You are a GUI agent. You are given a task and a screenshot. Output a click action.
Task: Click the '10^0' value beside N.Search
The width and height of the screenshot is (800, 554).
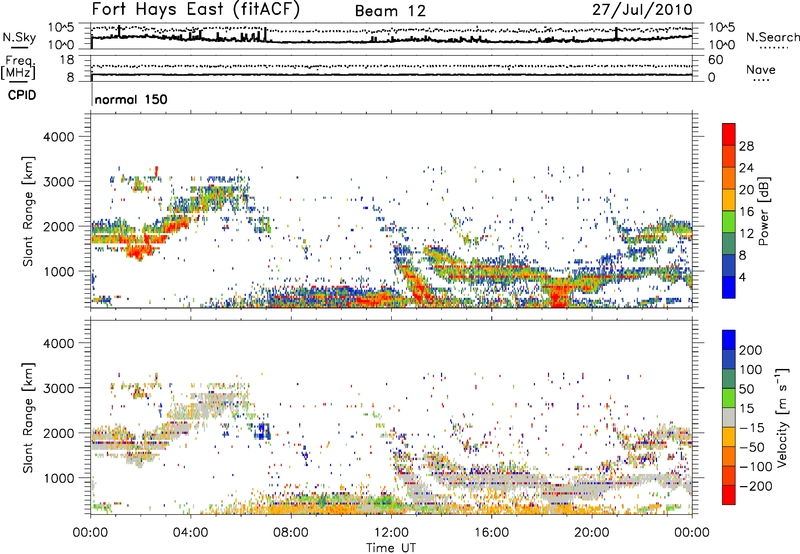click(722, 45)
